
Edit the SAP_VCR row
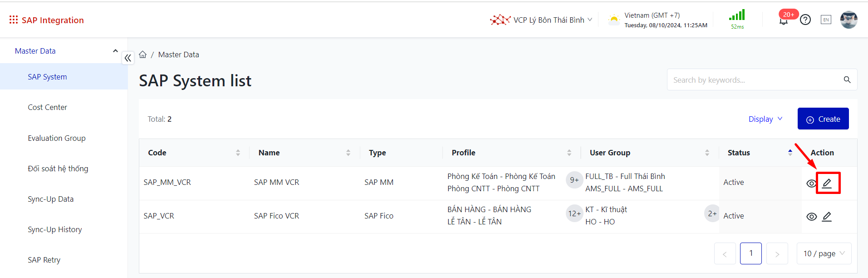coord(827,217)
